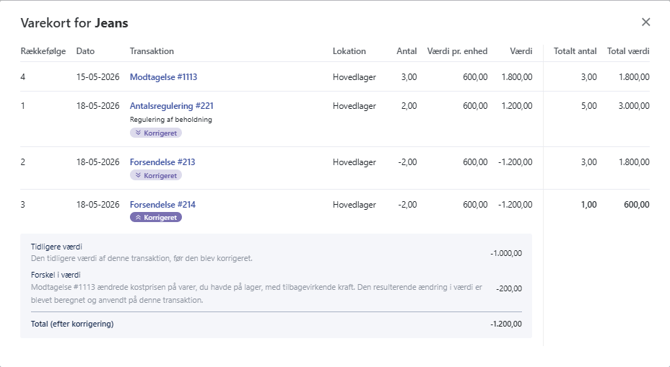Select 'Regulering af beholdning' note text
Image resolution: width=670 pixels, height=367 pixels.
click(x=171, y=119)
